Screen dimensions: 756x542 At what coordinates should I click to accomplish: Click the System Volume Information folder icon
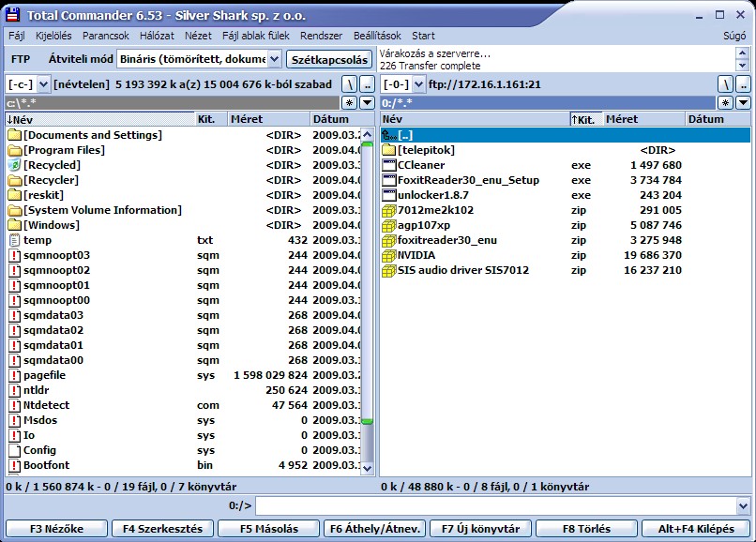[x=15, y=210]
